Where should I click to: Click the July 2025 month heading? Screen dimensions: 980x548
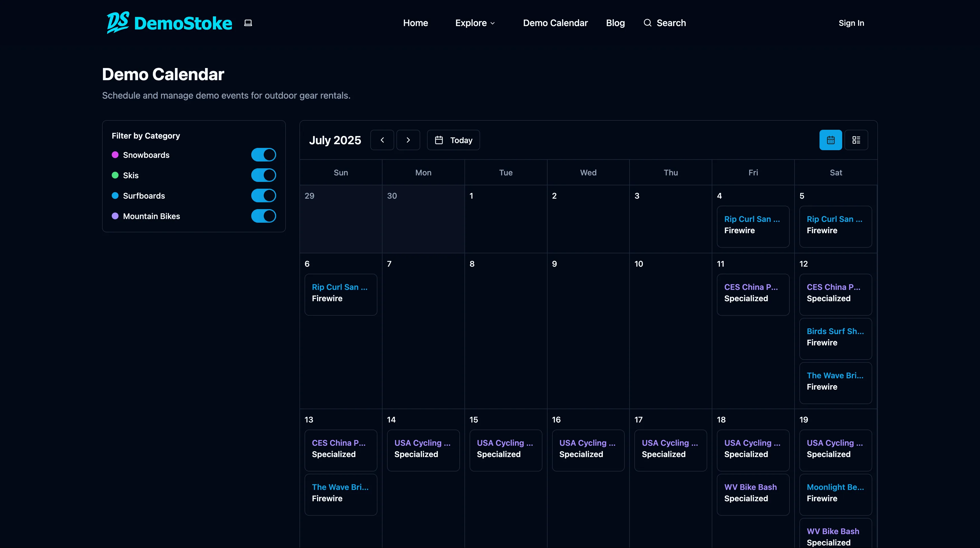click(x=335, y=140)
